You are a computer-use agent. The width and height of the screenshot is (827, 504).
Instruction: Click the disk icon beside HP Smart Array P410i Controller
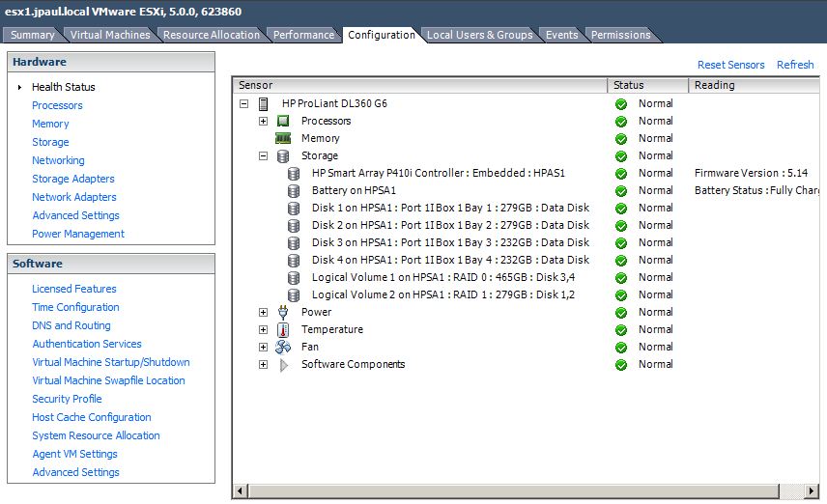294,174
